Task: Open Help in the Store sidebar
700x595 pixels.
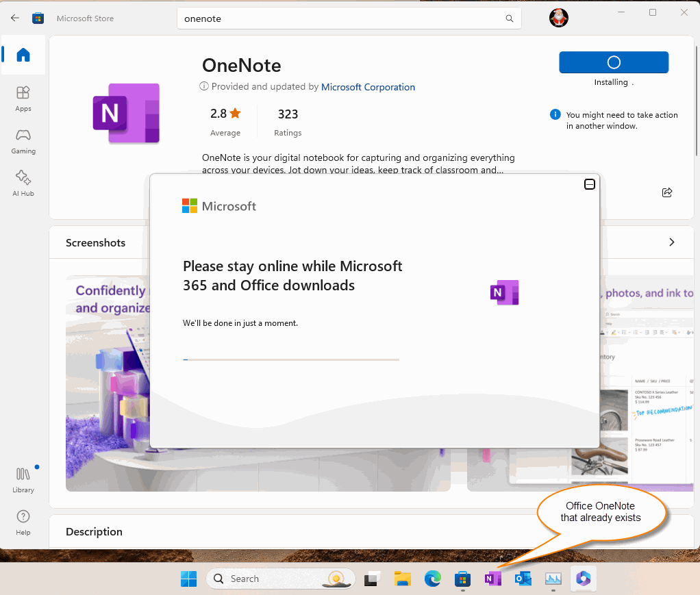Action: click(23, 522)
